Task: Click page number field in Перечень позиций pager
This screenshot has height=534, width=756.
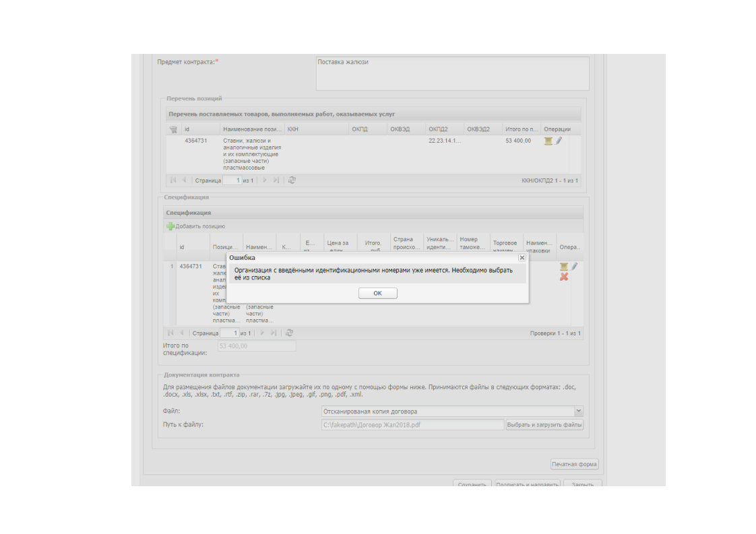Action: tap(232, 180)
